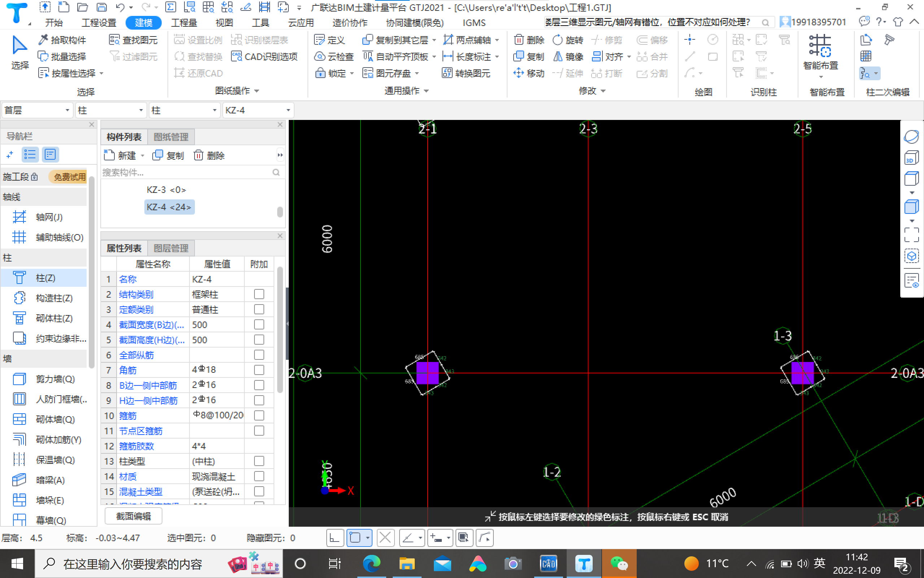Click the 选择 select arrow tool

click(19, 53)
